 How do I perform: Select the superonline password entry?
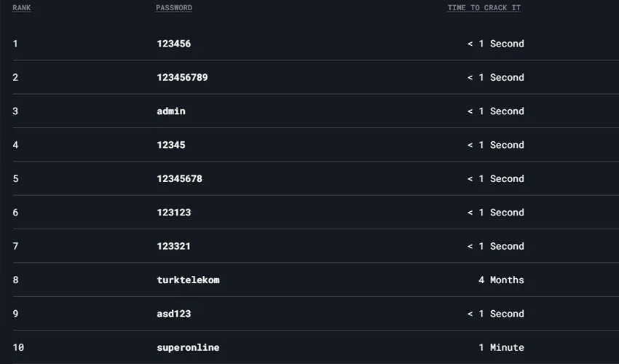pos(188,347)
